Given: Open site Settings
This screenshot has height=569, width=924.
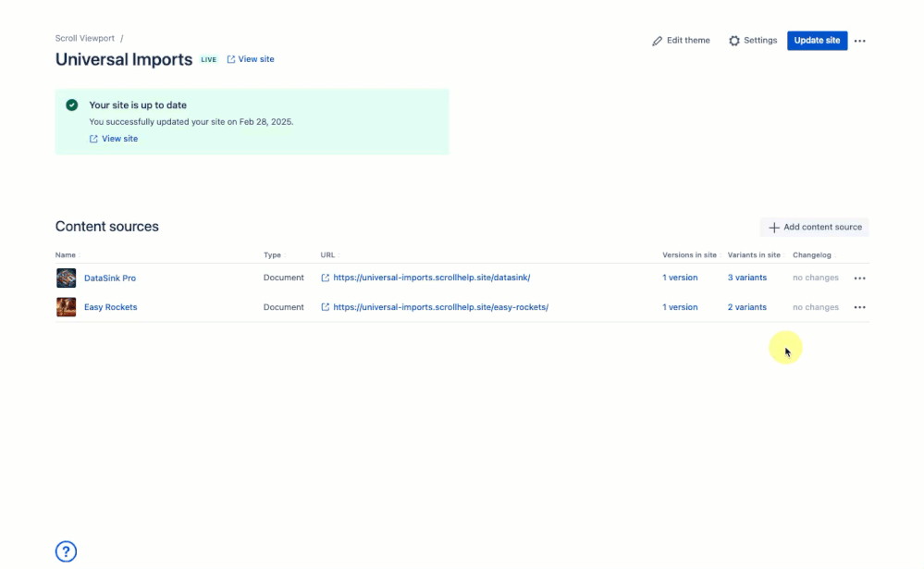Looking at the screenshot, I should tap(753, 41).
